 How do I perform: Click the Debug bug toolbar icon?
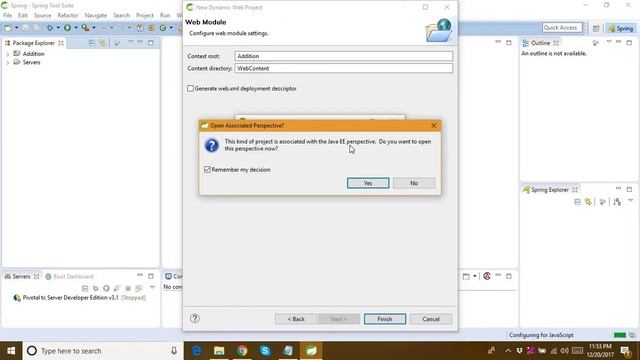tap(50, 28)
